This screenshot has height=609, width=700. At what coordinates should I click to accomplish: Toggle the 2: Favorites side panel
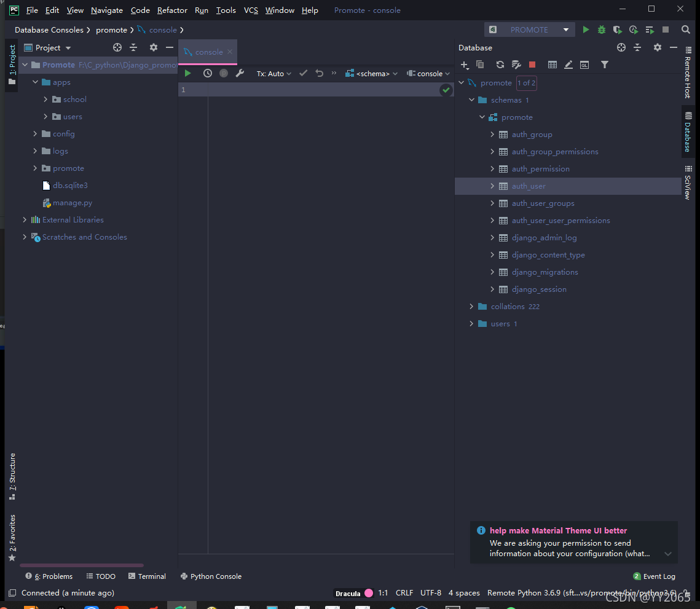[x=12, y=538]
